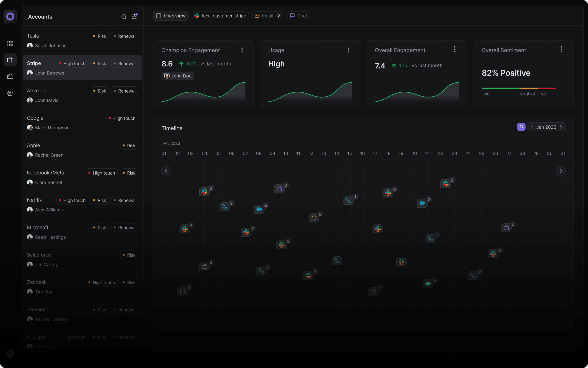
Task: Open the Salesforce event with badge 4
Action: pyautogui.click(x=259, y=209)
